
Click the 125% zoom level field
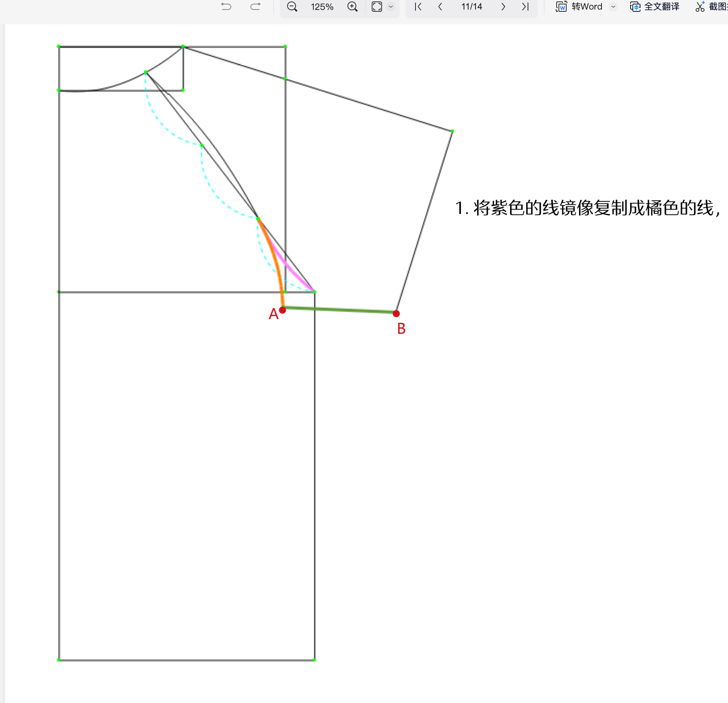pos(322,7)
